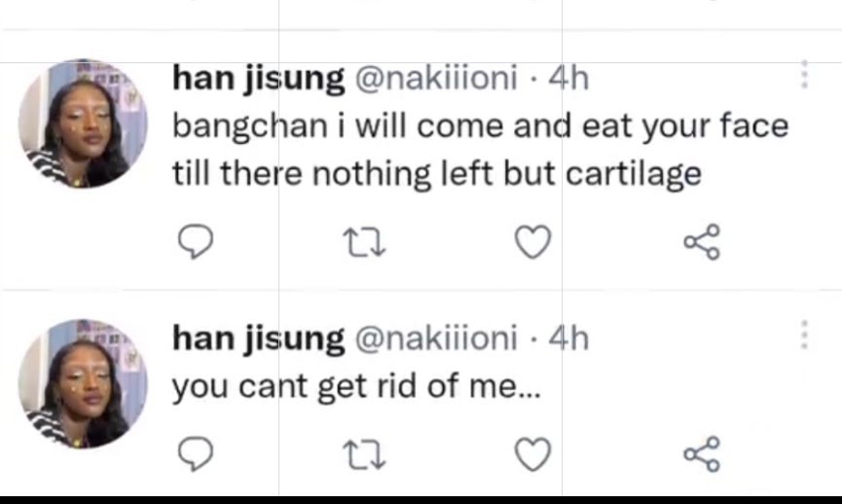842x504 pixels.
Task: Click the han jisung name on the "you cant get rid" tweet
Action: (258, 338)
